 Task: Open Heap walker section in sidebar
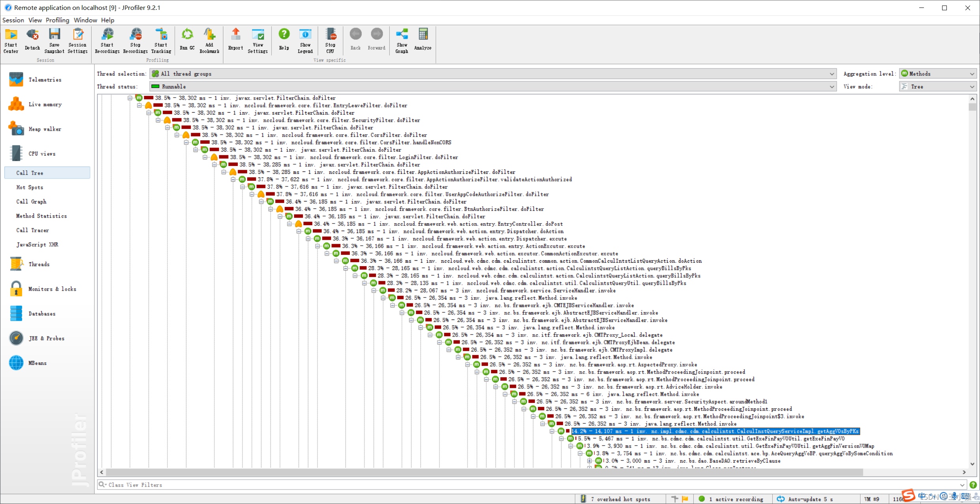[x=45, y=129]
